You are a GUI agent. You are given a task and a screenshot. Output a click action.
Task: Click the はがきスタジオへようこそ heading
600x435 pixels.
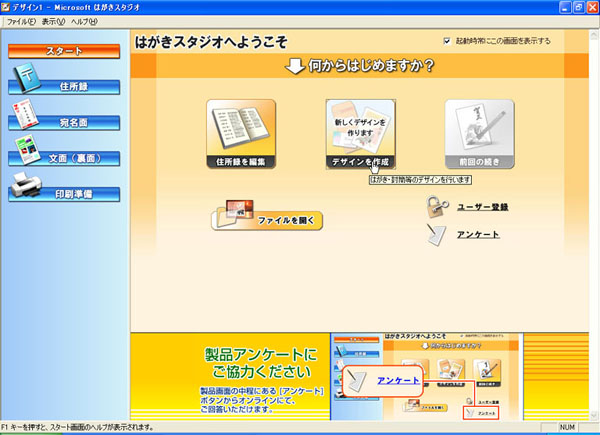tap(211, 42)
